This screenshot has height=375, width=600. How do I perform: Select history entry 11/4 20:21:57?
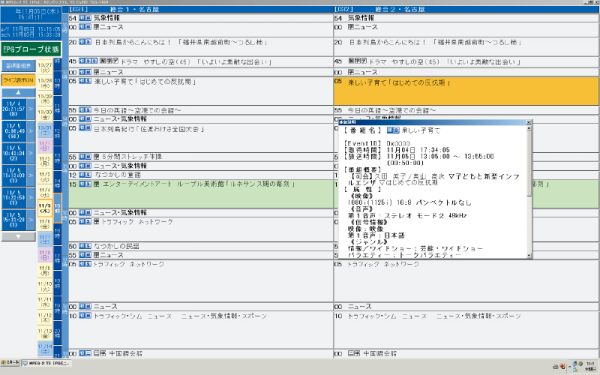click(x=14, y=109)
